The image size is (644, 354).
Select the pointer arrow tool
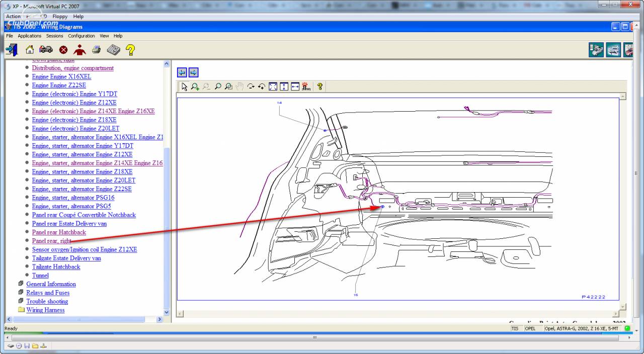[184, 86]
